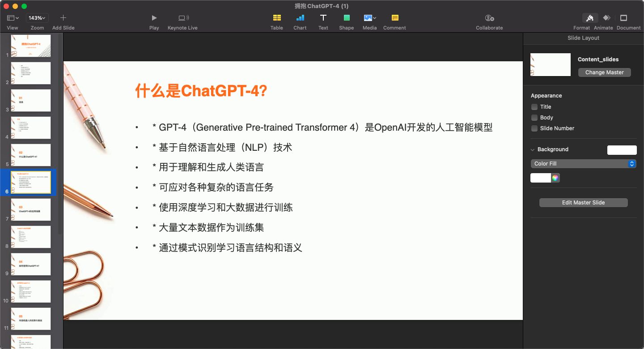
Task: Open the Zoom level dropdown
Action: (x=37, y=18)
